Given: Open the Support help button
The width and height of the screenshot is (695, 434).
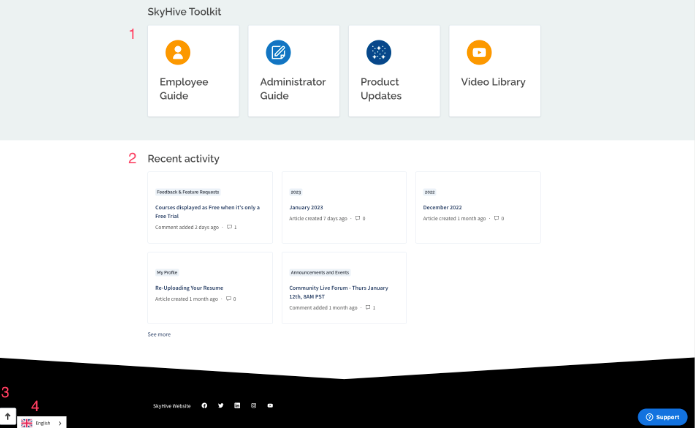Looking at the screenshot, I should 663,417.
